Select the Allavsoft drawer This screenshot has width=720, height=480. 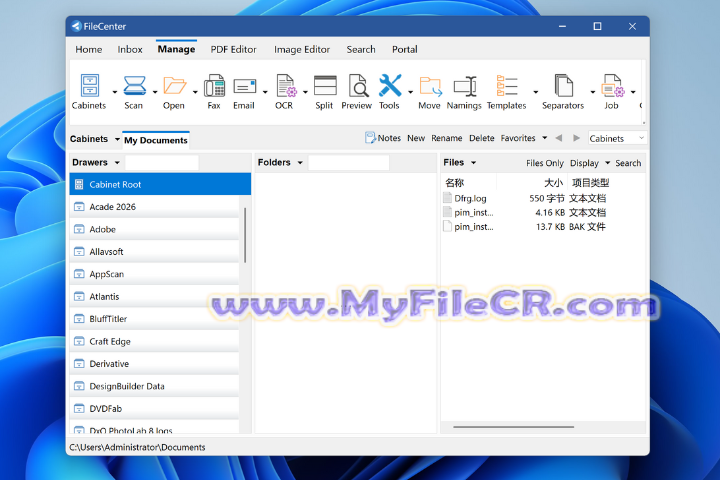(154, 252)
